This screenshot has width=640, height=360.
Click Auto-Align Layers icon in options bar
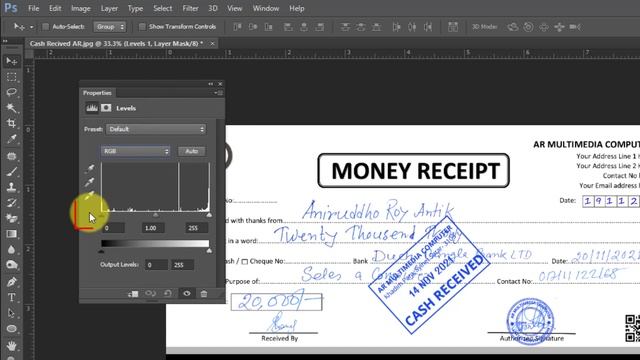453,27
